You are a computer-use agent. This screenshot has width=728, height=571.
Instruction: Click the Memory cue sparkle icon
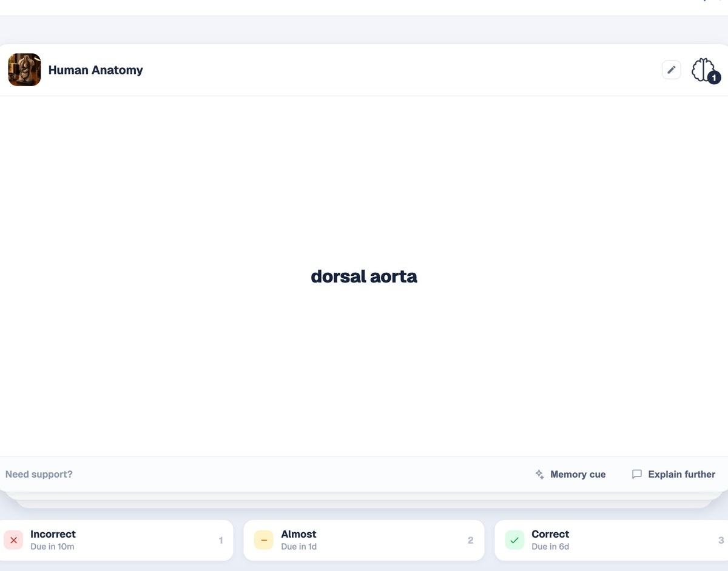point(539,474)
